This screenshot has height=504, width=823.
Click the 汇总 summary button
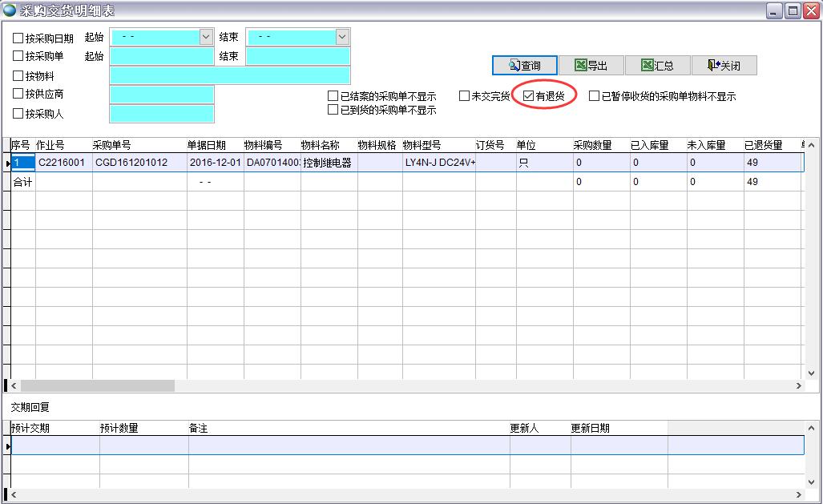point(657,63)
